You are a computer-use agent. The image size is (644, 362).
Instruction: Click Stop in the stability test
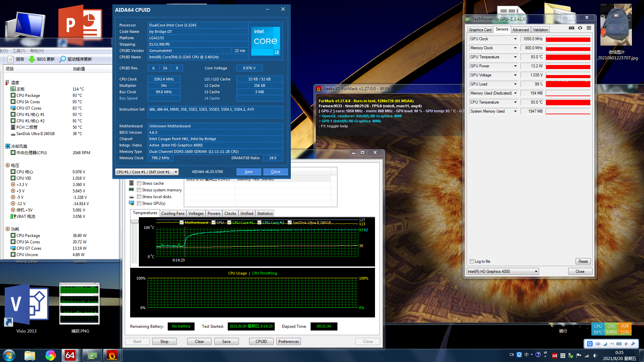(x=164, y=342)
